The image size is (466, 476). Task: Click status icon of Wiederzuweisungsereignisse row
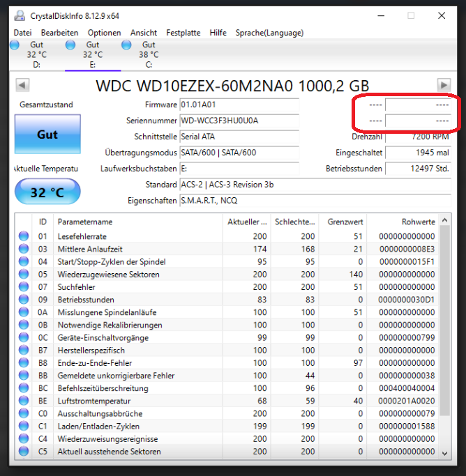coord(24,438)
